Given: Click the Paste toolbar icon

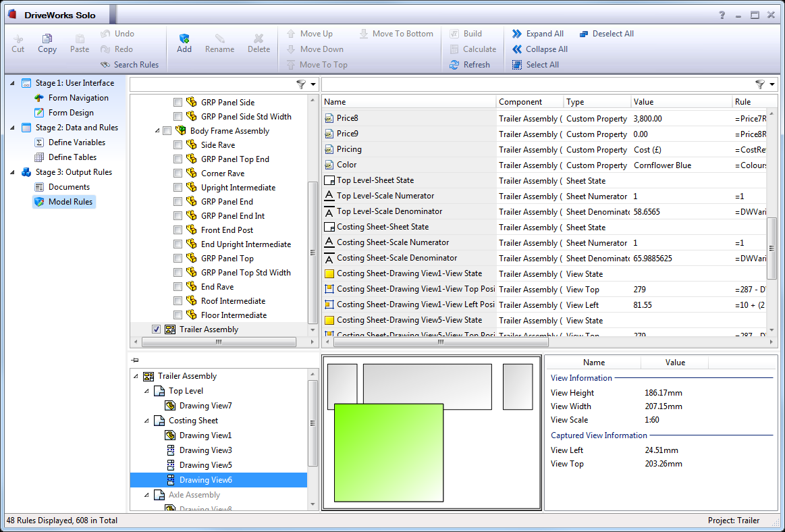Looking at the screenshot, I should [80, 38].
